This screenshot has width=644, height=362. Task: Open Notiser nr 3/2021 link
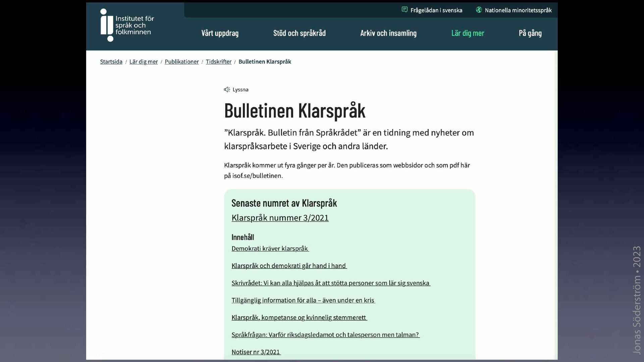pos(256,352)
